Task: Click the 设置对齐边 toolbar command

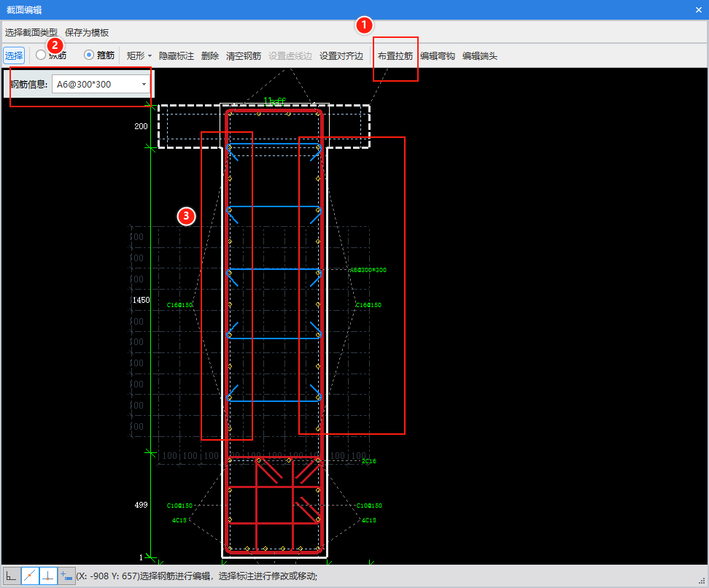Action: [x=341, y=55]
